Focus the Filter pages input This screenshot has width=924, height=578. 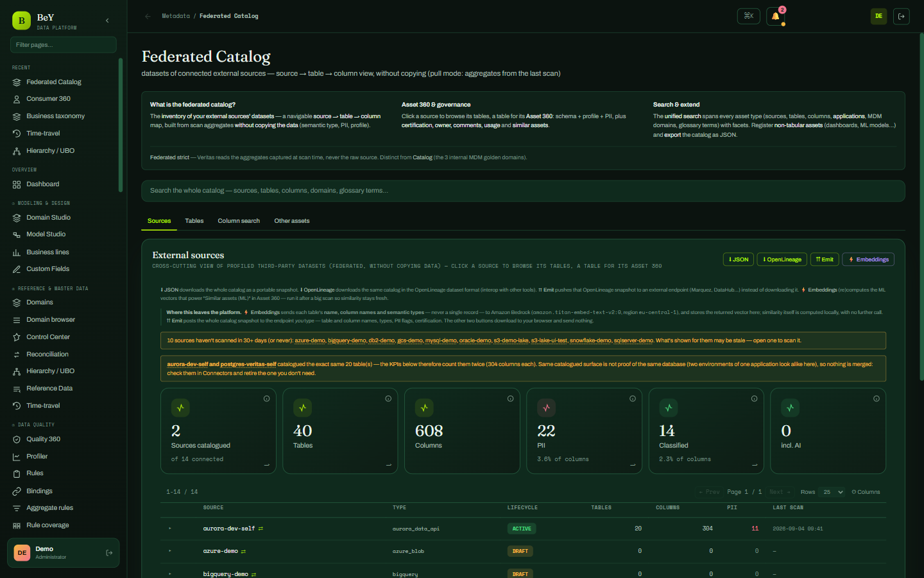(64, 45)
